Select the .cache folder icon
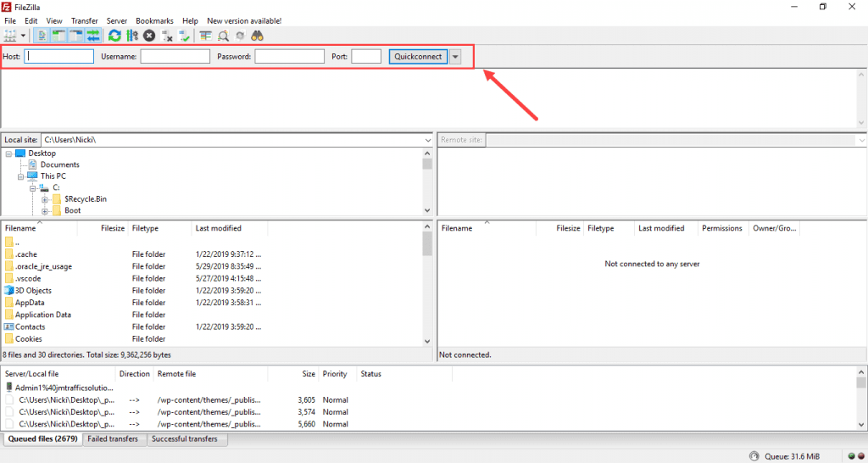This screenshot has height=463, width=868. pyautogui.click(x=8, y=254)
